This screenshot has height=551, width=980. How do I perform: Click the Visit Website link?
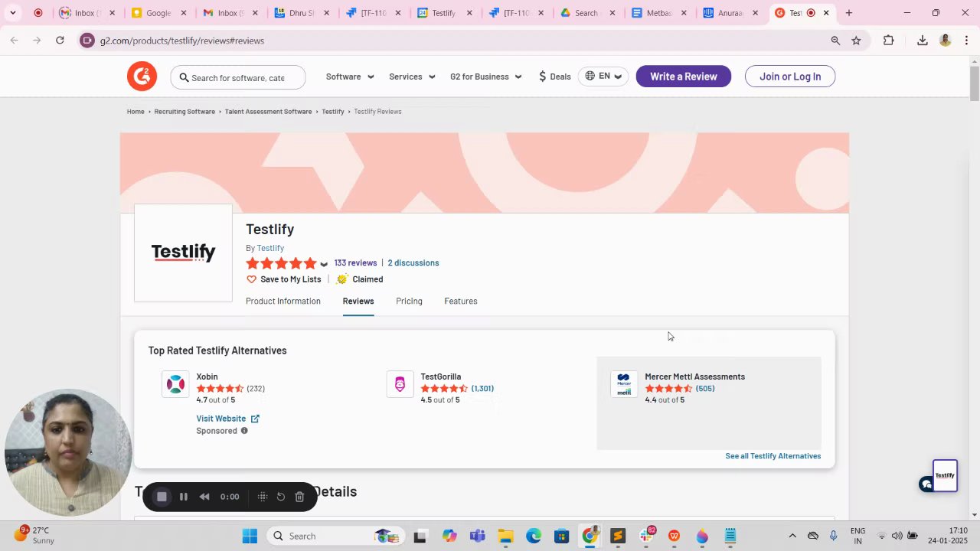coord(221,419)
